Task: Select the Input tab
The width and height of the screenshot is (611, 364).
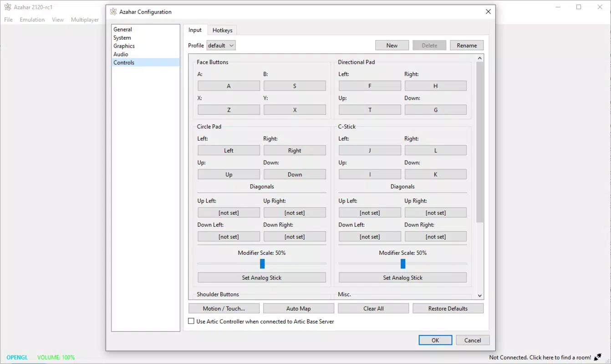Action: coord(195,30)
